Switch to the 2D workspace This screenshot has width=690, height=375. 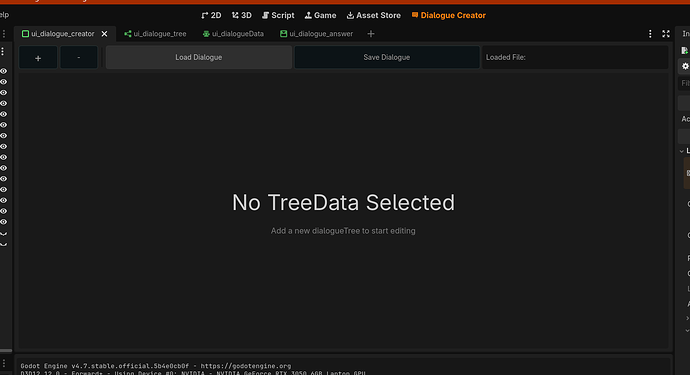tap(211, 15)
